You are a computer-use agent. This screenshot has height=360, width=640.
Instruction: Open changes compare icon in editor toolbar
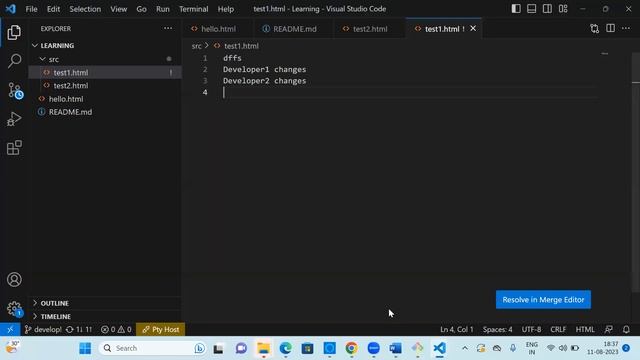(595, 29)
